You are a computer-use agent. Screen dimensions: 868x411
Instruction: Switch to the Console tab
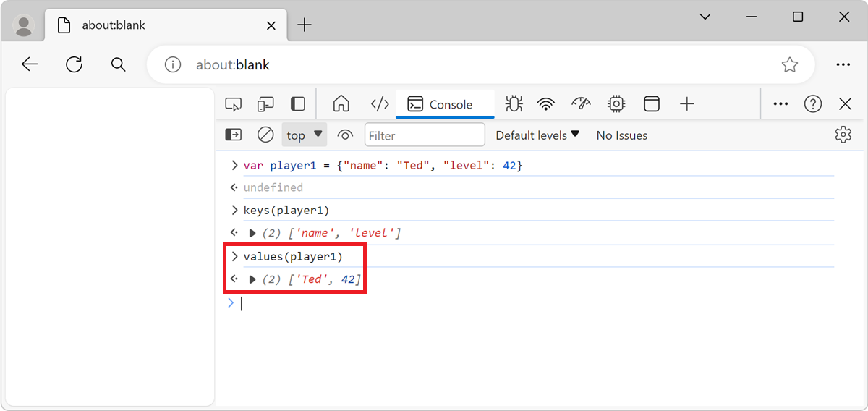[x=445, y=104]
